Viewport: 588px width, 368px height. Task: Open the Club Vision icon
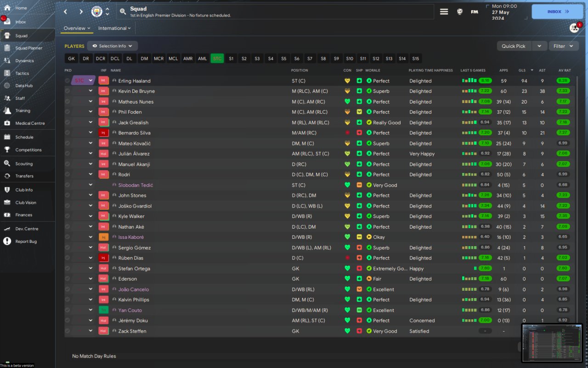click(x=7, y=202)
